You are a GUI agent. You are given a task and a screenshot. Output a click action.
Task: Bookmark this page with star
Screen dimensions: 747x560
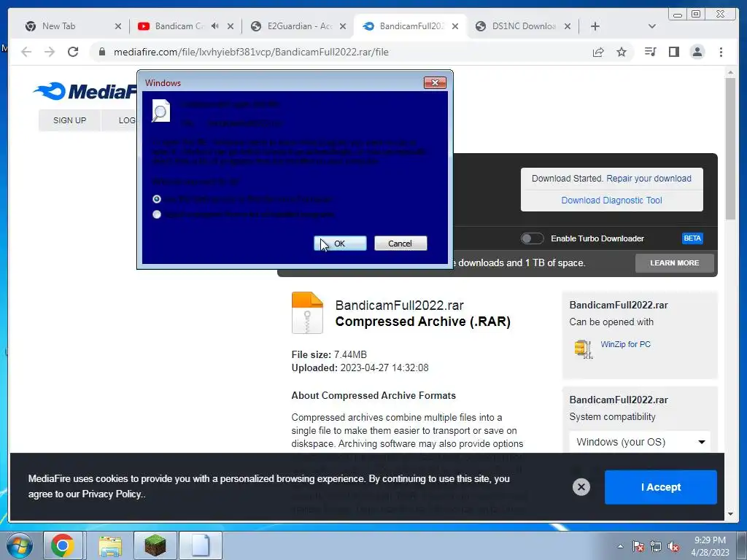(622, 52)
